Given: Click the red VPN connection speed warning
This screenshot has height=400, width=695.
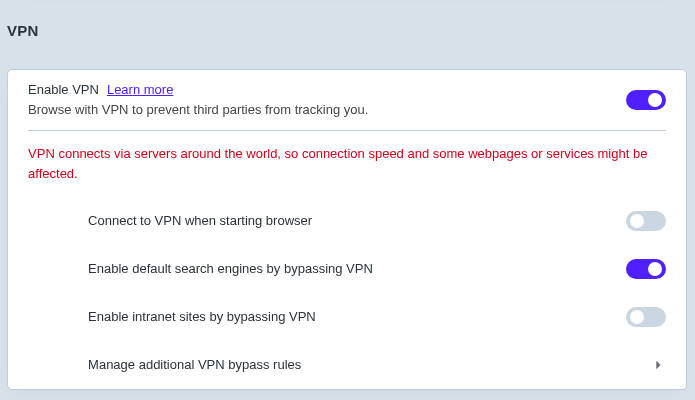Looking at the screenshot, I should click(337, 154).
